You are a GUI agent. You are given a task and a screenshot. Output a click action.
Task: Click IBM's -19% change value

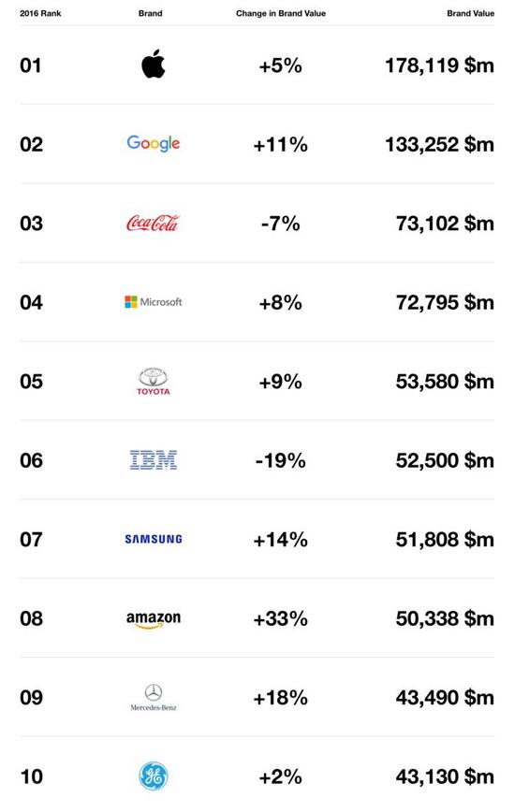(280, 460)
